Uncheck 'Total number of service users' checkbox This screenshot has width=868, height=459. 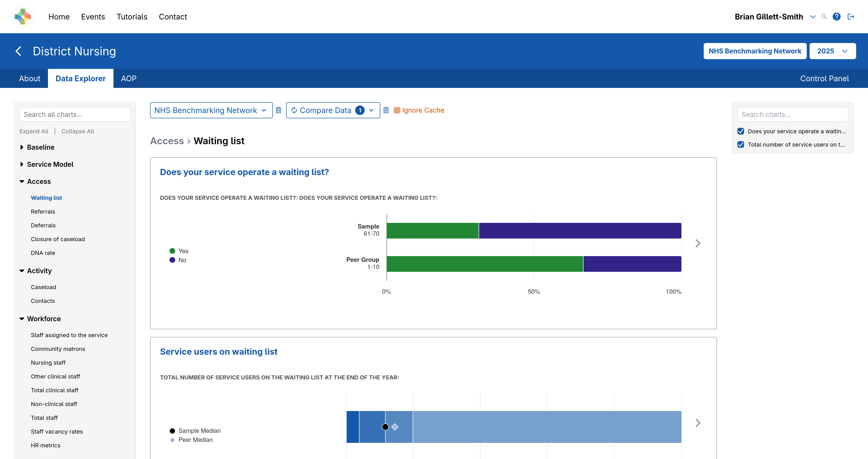[x=741, y=144]
